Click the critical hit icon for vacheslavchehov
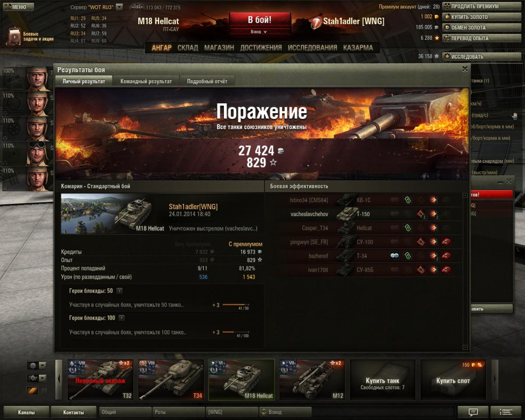The width and height of the screenshot is (525, 420). point(421,214)
